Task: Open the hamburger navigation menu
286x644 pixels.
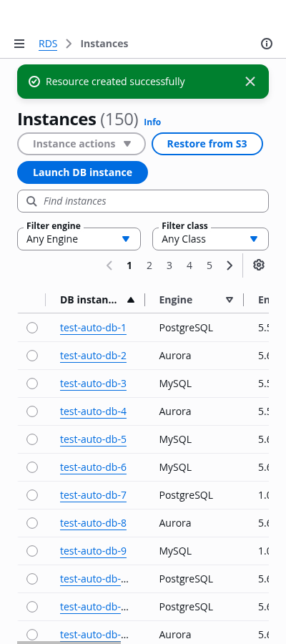Action: point(19,44)
